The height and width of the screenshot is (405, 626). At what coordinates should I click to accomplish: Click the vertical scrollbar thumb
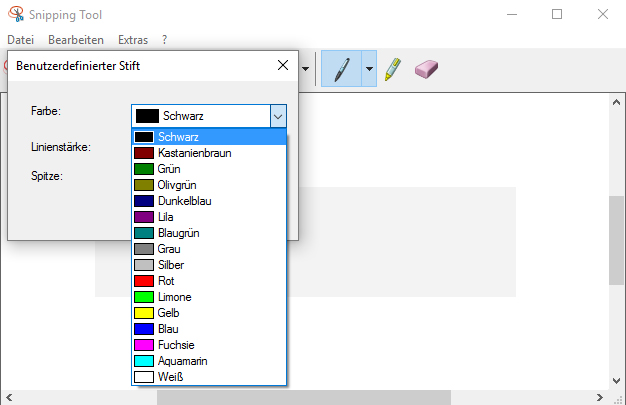(x=616, y=240)
